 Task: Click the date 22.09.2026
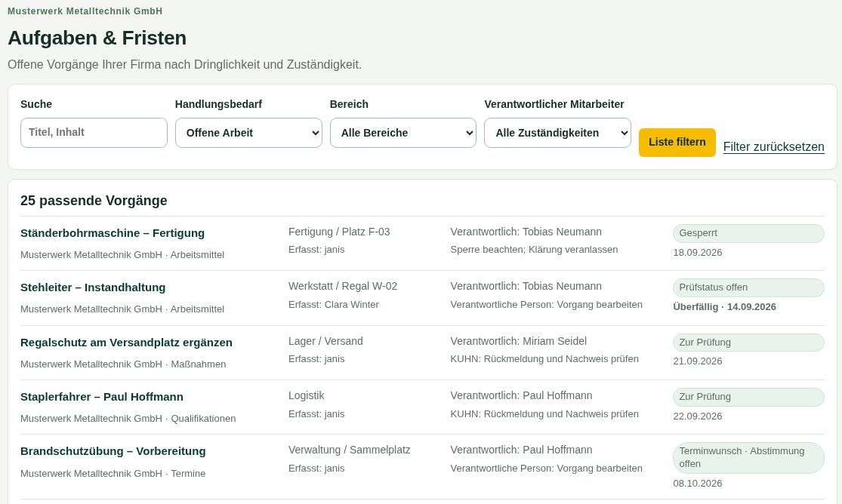tap(698, 416)
